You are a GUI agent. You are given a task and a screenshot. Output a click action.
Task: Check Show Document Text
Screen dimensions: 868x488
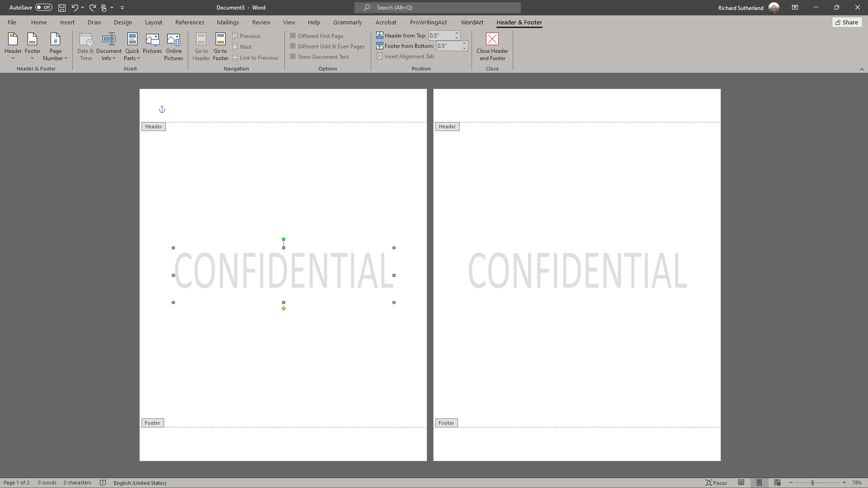[293, 56]
